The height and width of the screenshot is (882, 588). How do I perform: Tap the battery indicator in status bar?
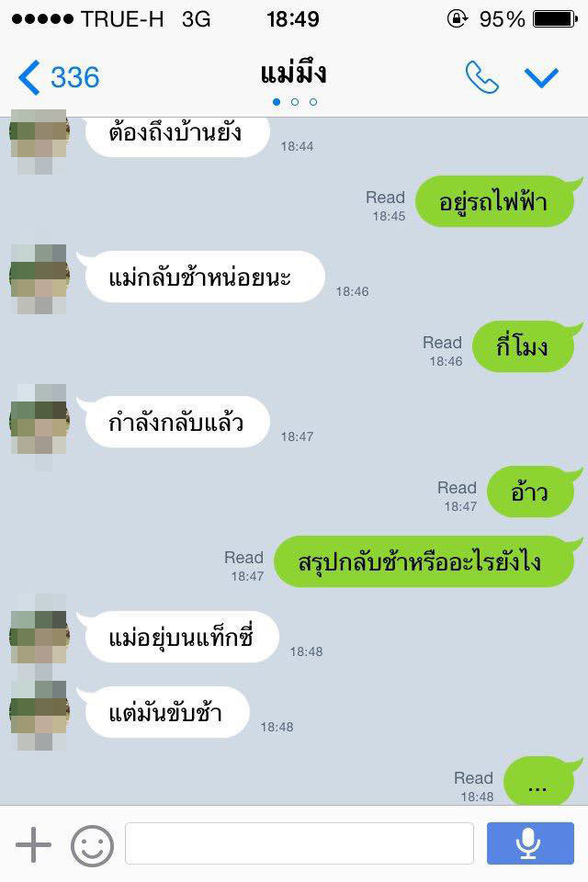click(555, 19)
